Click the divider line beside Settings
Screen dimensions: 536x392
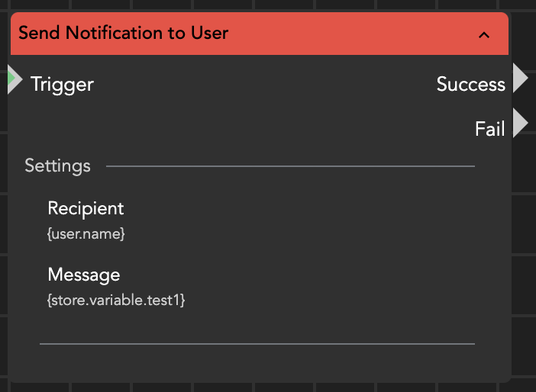coord(290,165)
